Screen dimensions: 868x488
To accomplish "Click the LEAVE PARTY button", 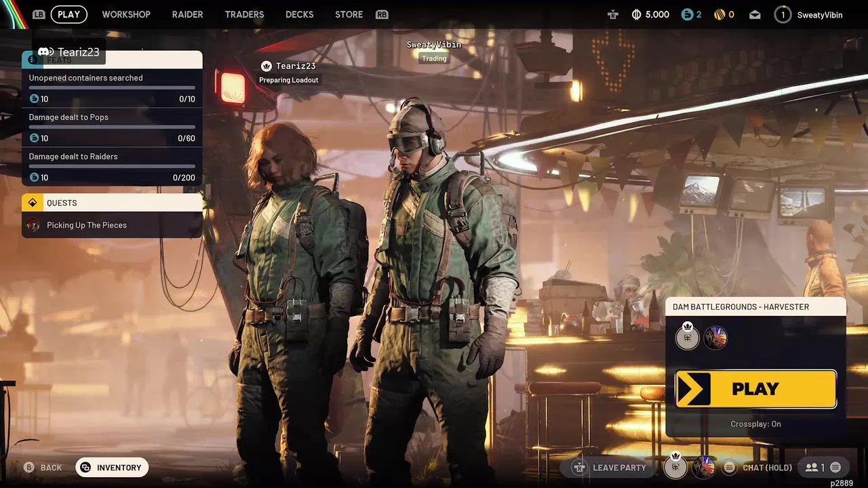I will click(x=607, y=468).
